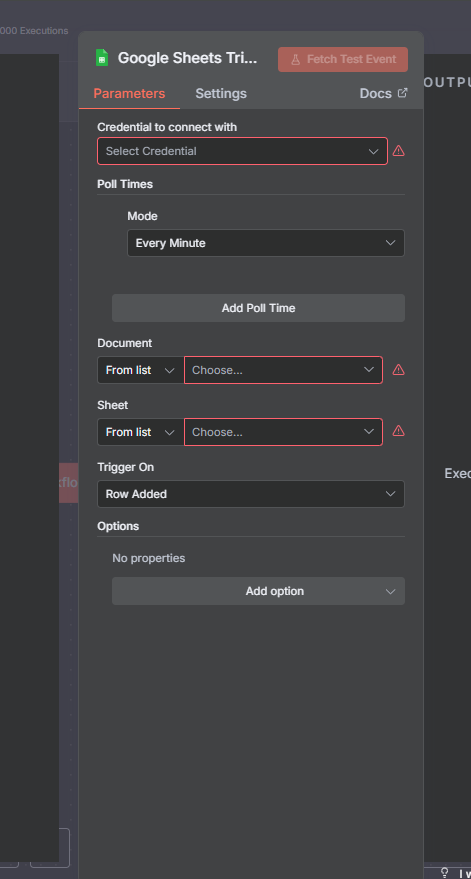The height and width of the screenshot is (879, 471).
Task: Open the Sheet From list mode dropdown
Action: click(141, 432)
